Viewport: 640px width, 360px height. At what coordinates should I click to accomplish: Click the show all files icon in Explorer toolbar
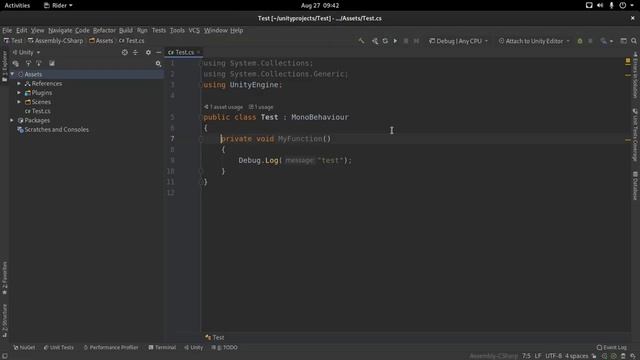pos(16,63)
